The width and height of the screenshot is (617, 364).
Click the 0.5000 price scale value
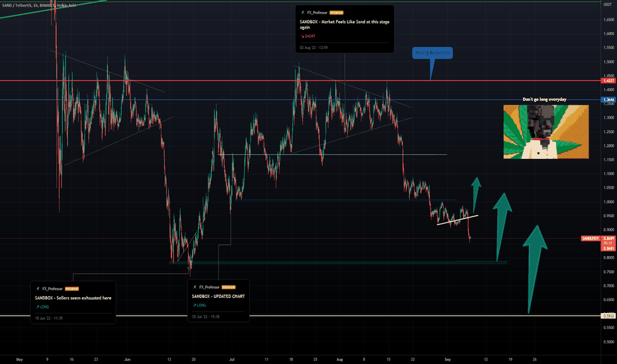[x=609, y=342]
